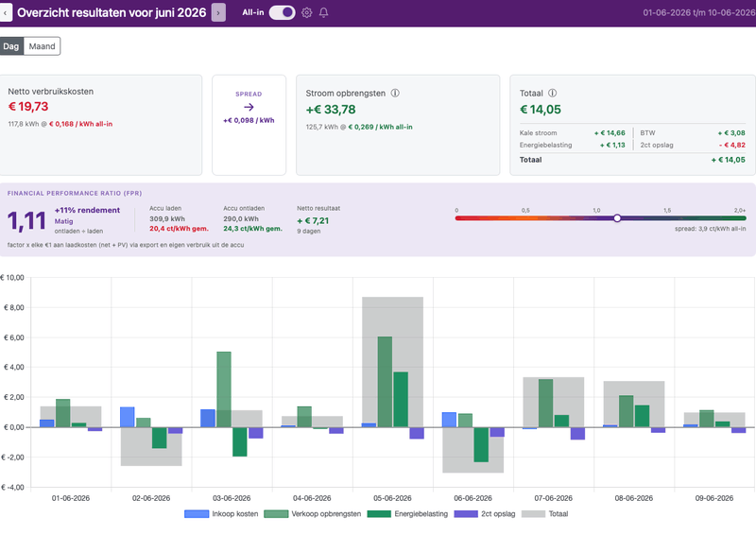Click the € 19,73 netto verbruikskosten value
Image resolution: width=756 pixels, height=535 pixels.
pyautogui.click(x=28, y=107)
